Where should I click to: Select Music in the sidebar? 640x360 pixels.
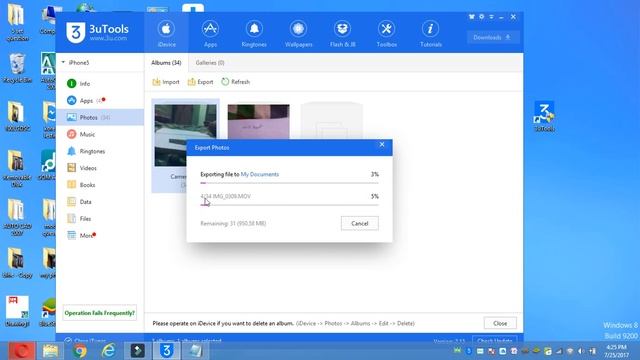[x=100, y=134]
